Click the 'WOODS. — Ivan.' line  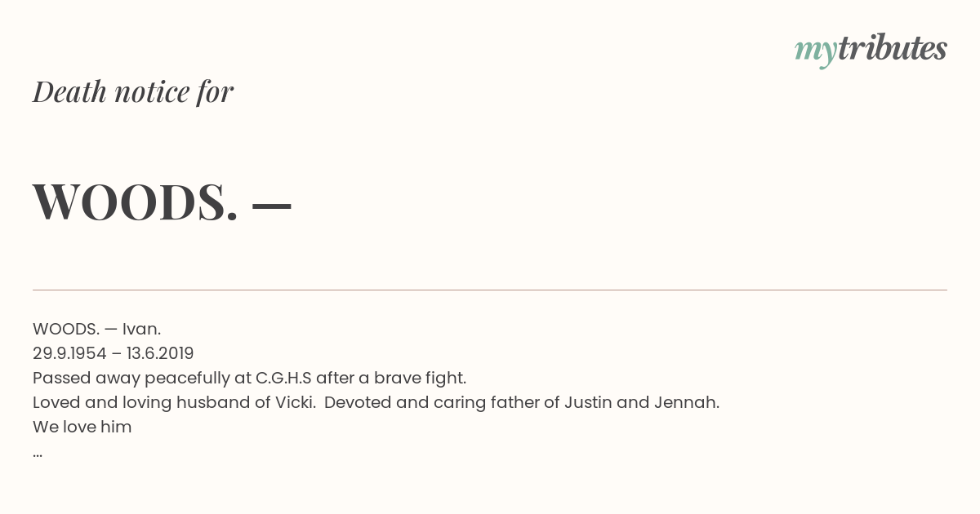pyautogui.click(x=96, y=329)
